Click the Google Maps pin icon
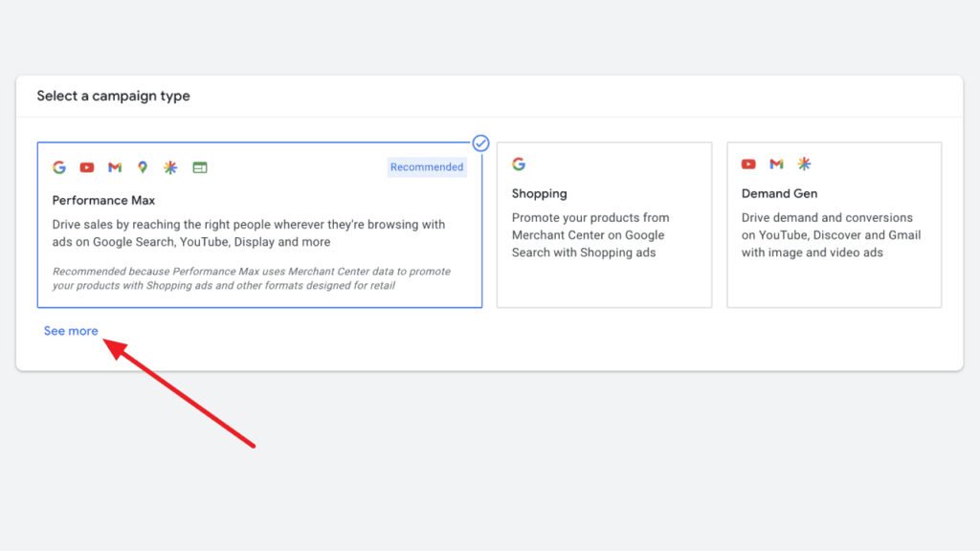This screenshot has height=551, width=980. pyautogui.click(x=142, y=166)
